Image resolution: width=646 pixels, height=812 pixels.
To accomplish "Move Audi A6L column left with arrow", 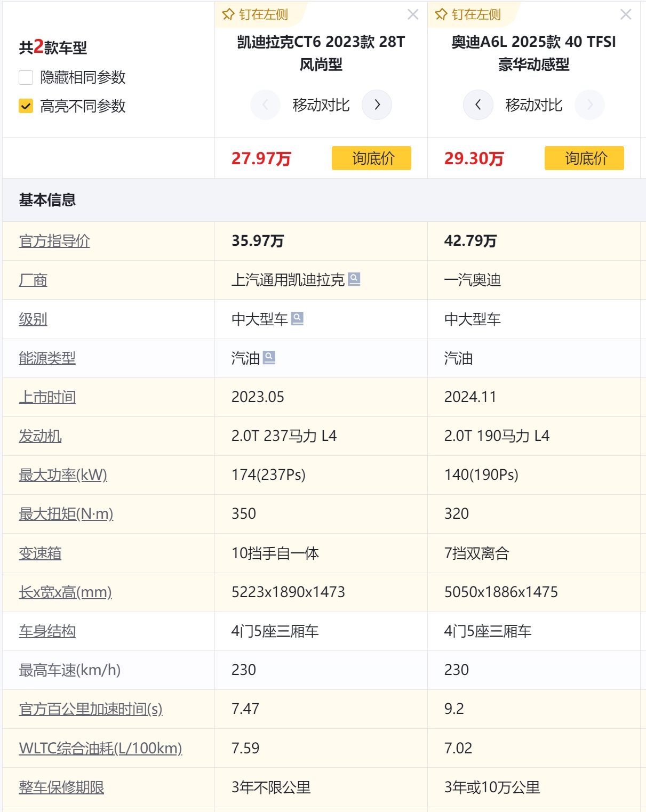I will coord(478,104).
